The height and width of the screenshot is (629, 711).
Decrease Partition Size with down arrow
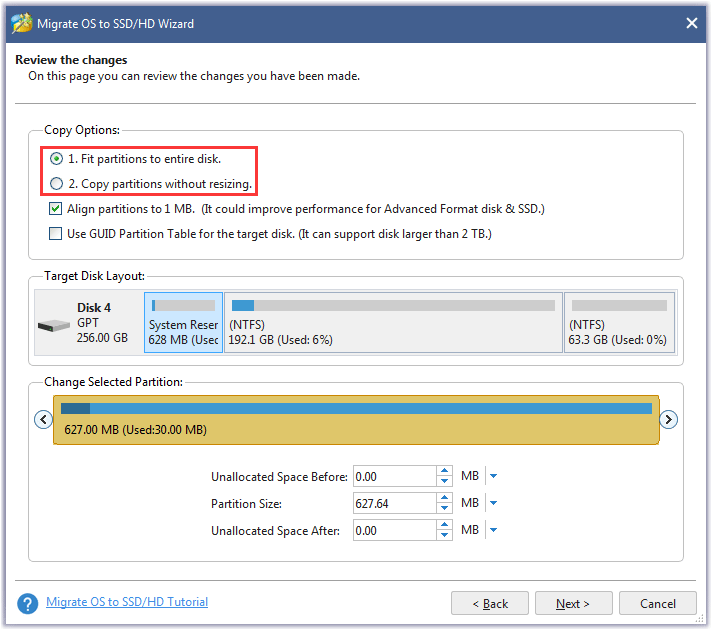[x=444, y=508]
